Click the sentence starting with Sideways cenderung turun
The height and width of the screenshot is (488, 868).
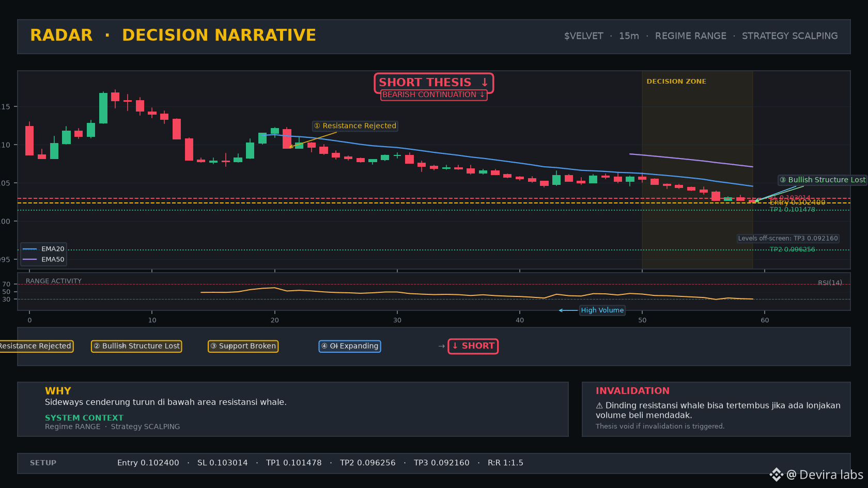tap(166, 402)
